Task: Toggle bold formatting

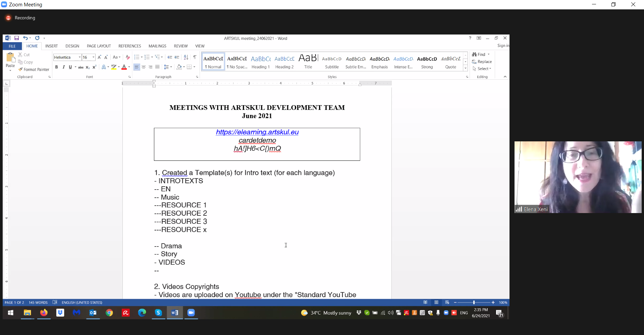Action: click(56, 67)
